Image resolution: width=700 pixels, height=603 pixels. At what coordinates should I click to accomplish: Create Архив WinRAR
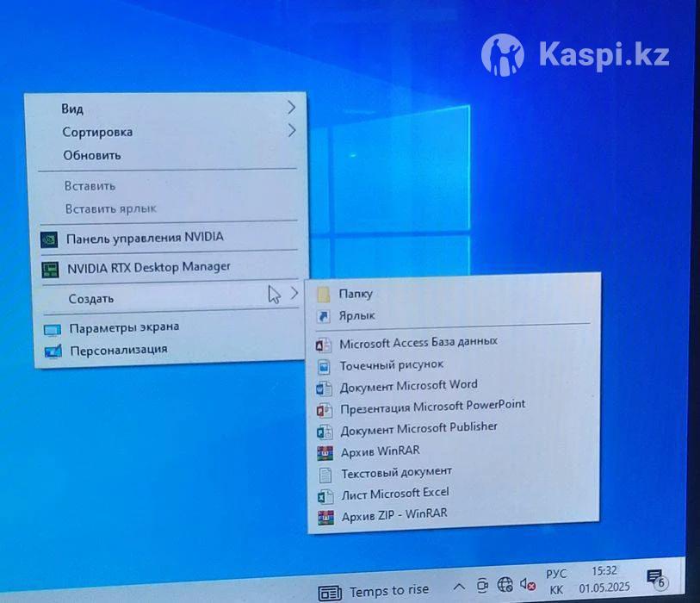[454, 451]
